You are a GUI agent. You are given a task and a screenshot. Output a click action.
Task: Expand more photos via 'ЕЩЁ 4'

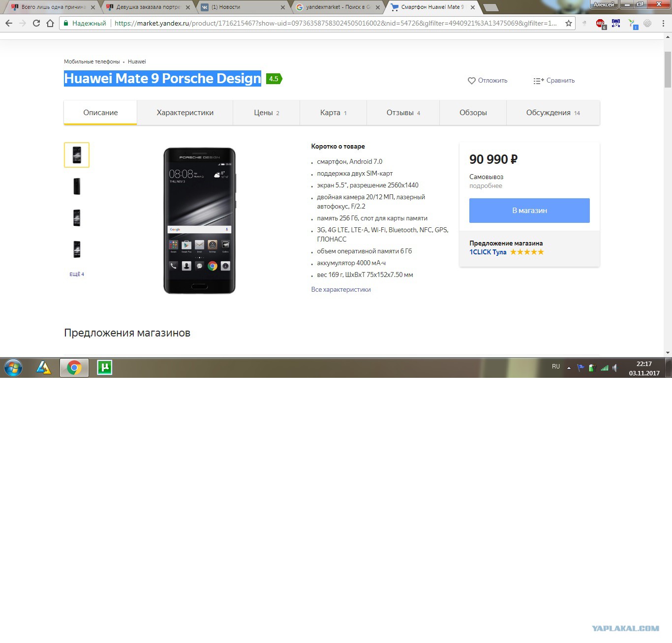[x=77, y=274]
